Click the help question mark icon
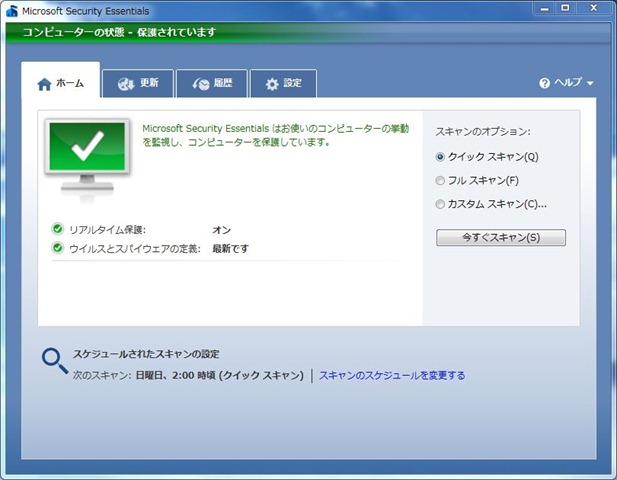The height and width of the screenshot is (480, 617). 545,83
